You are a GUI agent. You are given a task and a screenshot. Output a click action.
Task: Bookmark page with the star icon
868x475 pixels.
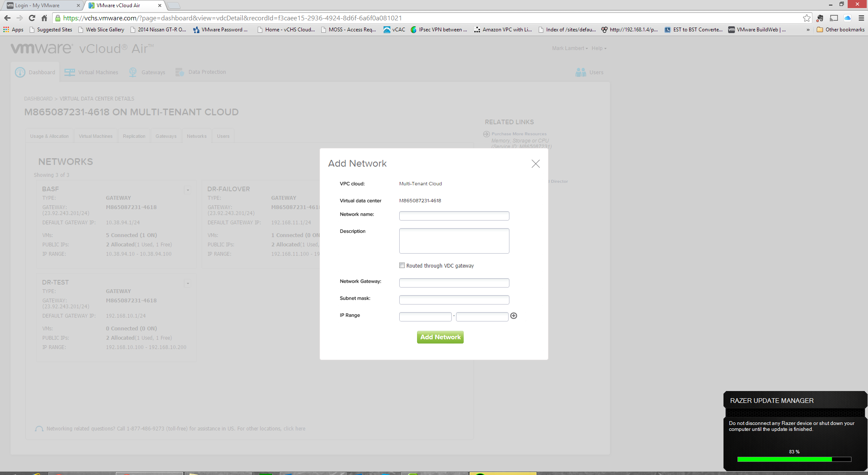[x=807, y=18]
